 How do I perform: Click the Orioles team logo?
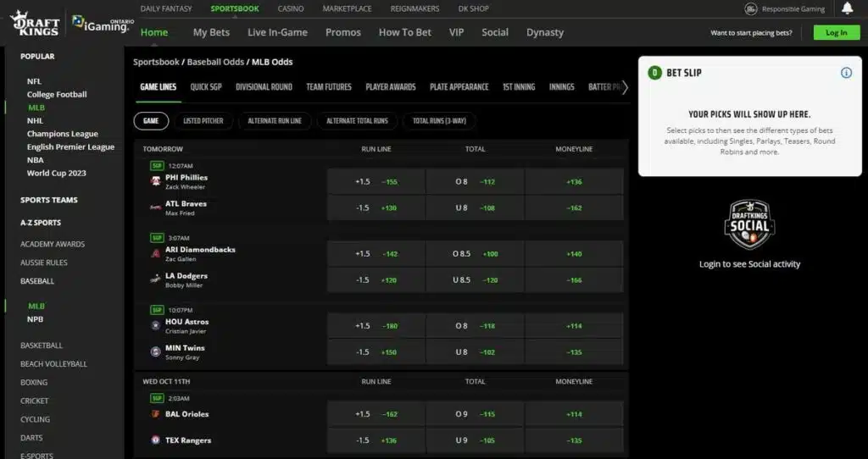pyautogui.click(x=156, y=413)
